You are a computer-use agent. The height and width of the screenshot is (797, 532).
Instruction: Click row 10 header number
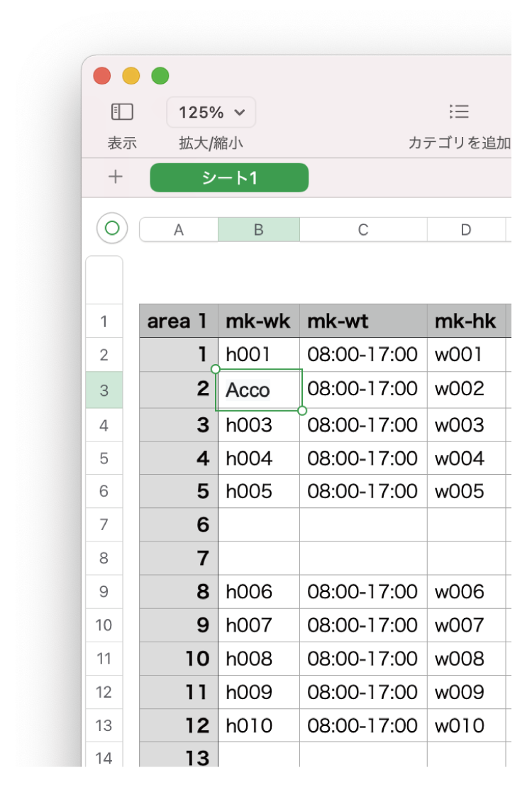104,625
